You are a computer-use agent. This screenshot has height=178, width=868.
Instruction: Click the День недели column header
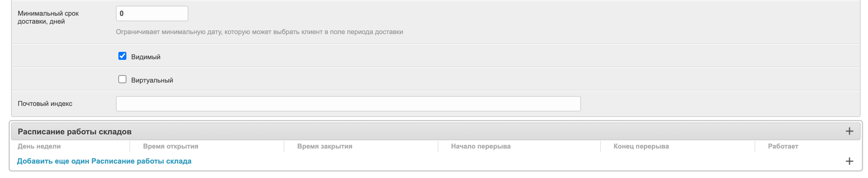coord(39,146)
